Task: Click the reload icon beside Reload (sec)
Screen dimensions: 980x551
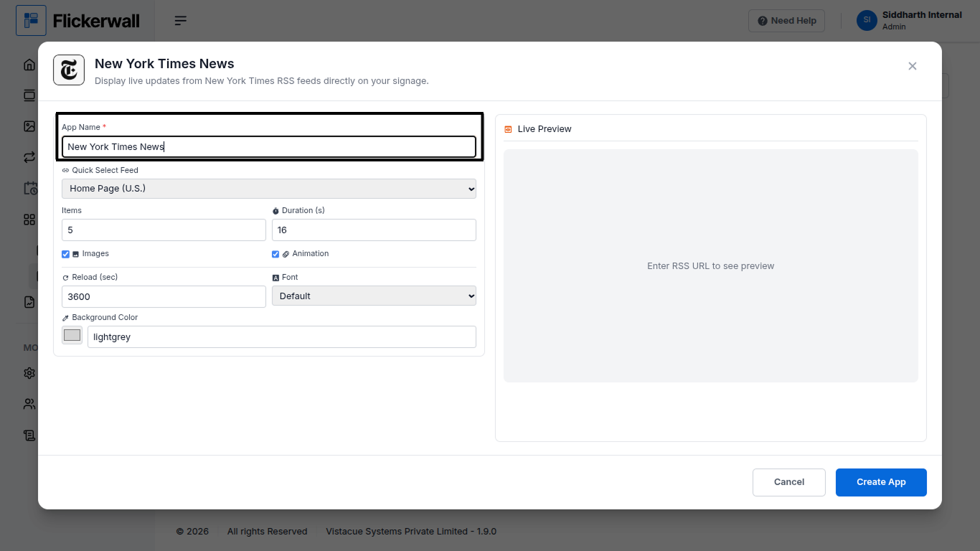Action: point(65,278)
